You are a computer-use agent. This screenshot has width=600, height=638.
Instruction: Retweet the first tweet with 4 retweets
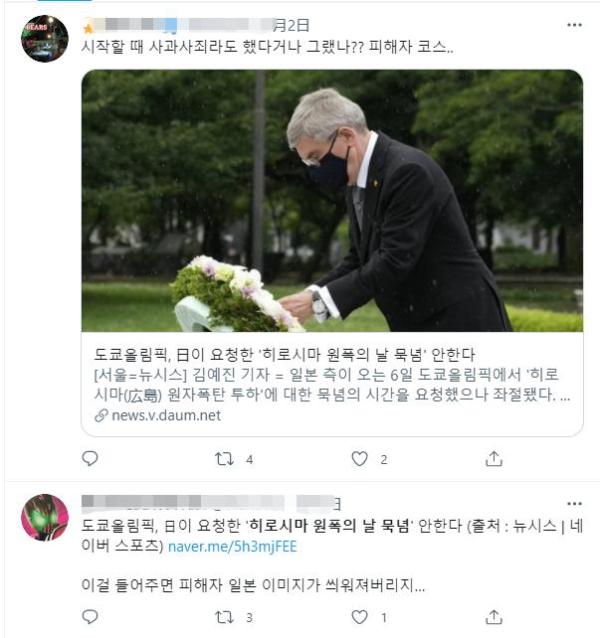tap(225, 459)
